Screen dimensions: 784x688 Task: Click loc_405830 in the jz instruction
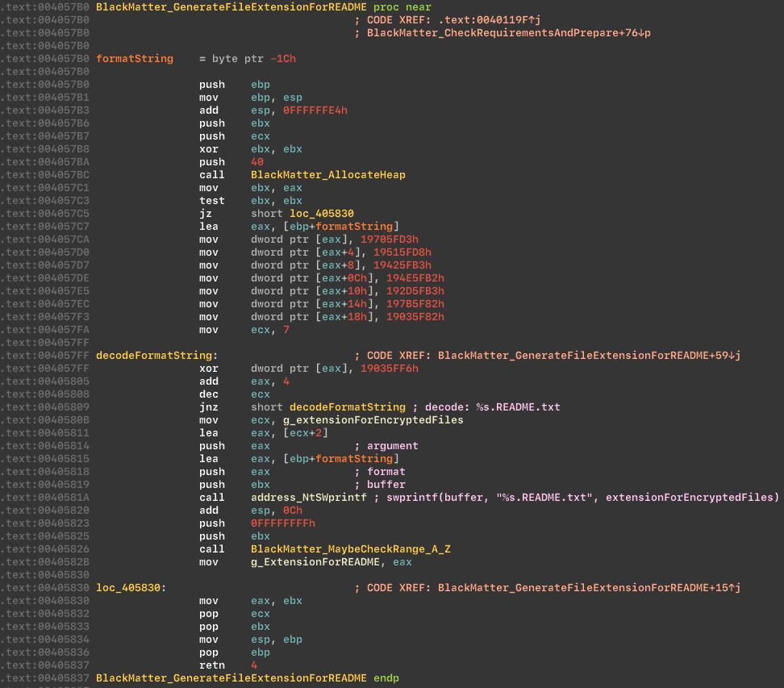(321, 214)
